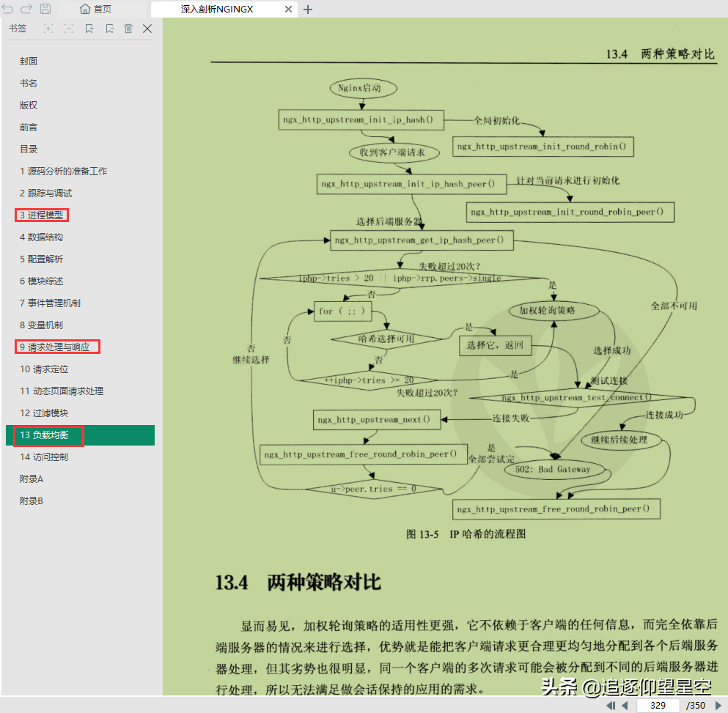Click the home icon beside 首页
Screen dimensions: 728x713
85,9
